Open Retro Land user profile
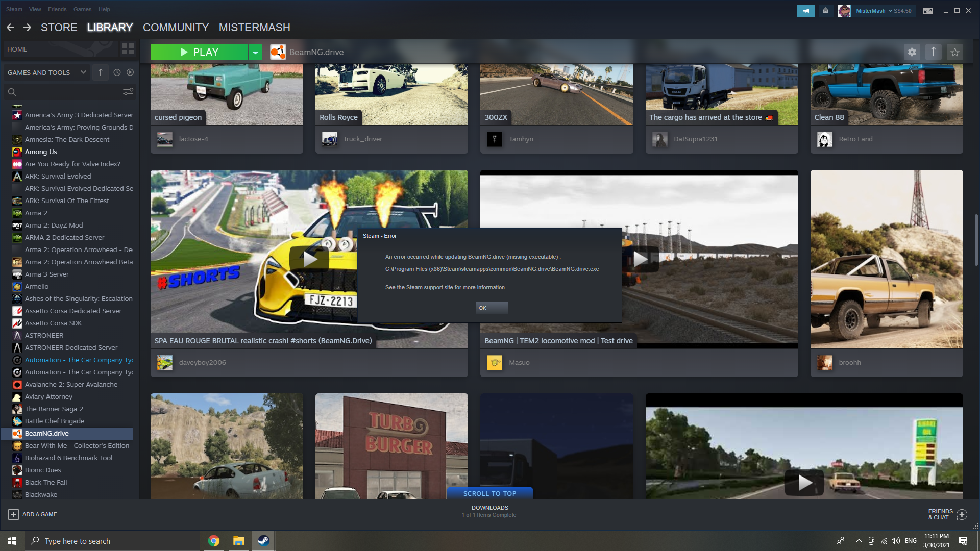The image size is (980, 551). [x=855, y=139]
